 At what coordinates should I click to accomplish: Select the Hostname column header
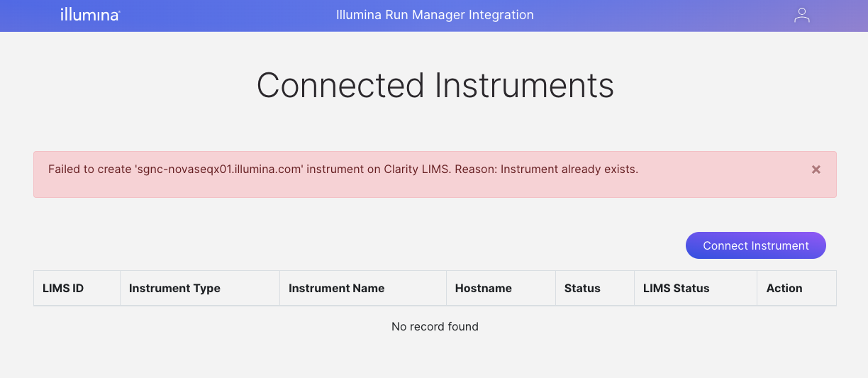483,288
